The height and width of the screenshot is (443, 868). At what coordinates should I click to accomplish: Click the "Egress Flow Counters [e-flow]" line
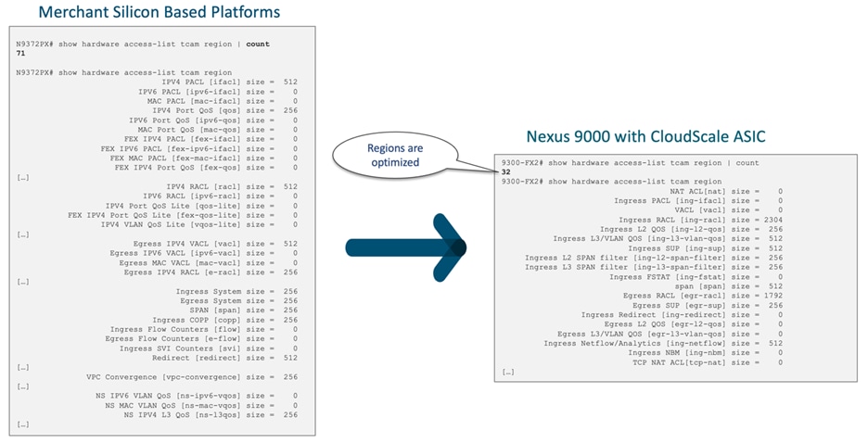click(202, 338)
